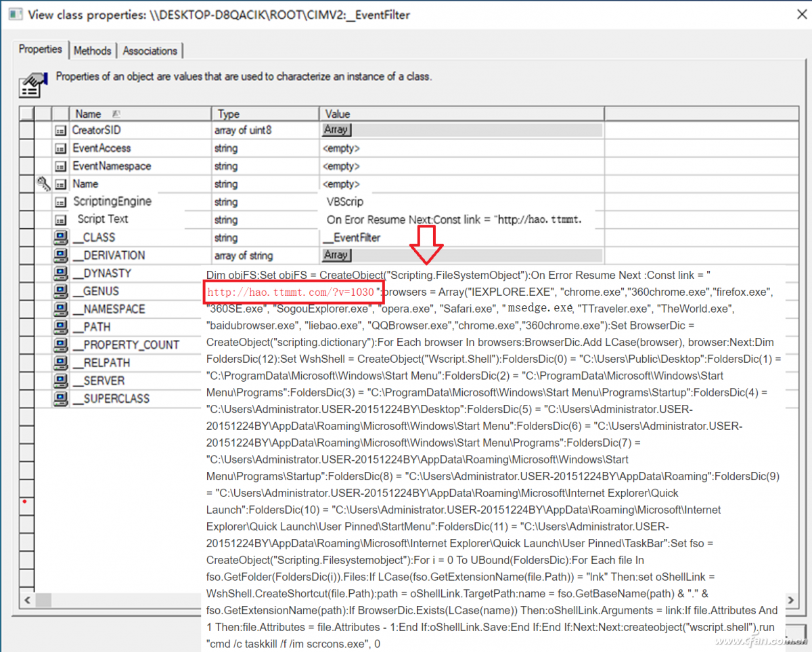812x652 pixels.
Task: Select the ScriptingEngine property name
Action: coord(112,201)
